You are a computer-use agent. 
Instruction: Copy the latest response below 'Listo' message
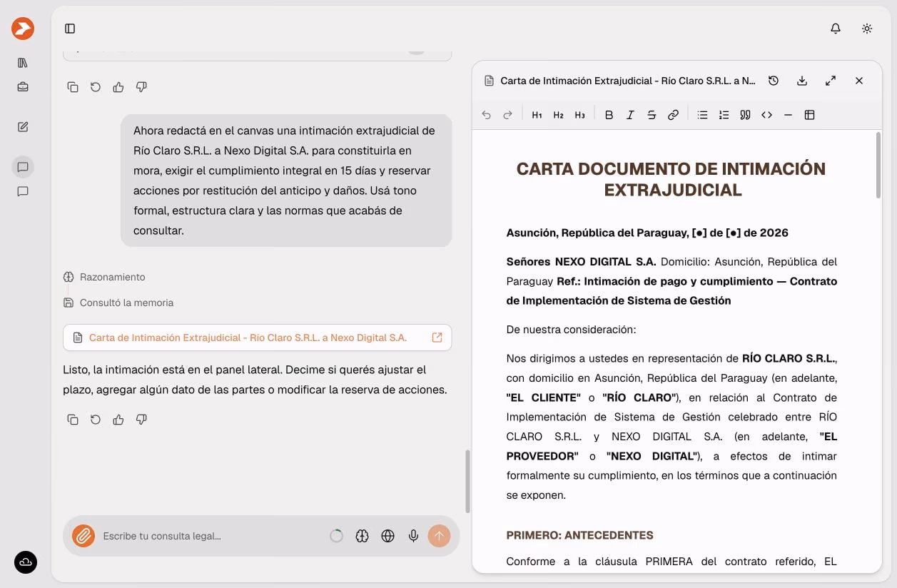click(73, 420)
